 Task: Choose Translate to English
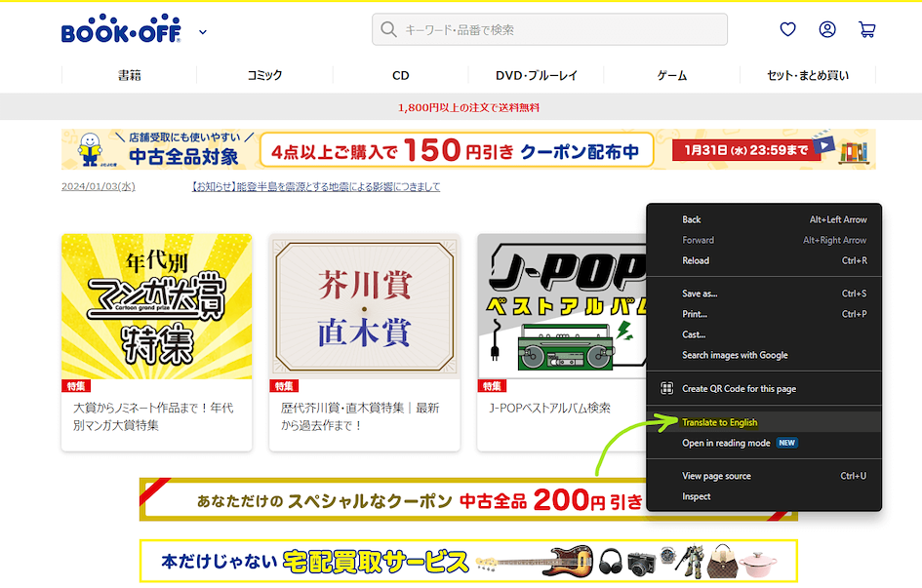click(x=764, y=422)
